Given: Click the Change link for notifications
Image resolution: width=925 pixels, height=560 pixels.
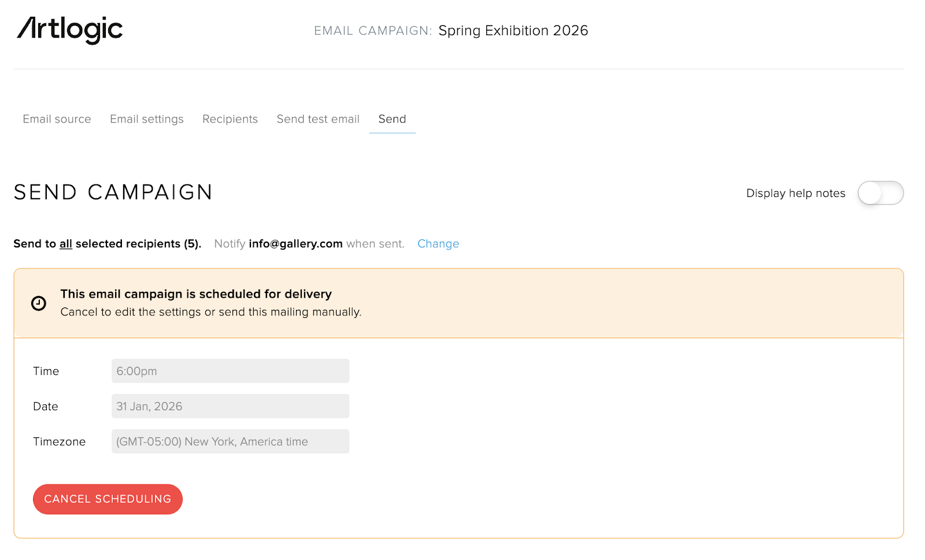Looking at the screenshot, I should tap(438, 244).
